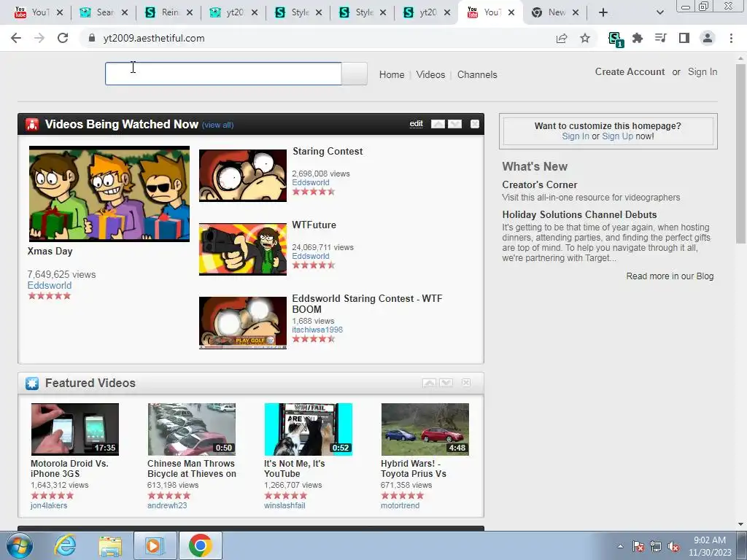Open the winslashfail channel link

coord(285,505)
